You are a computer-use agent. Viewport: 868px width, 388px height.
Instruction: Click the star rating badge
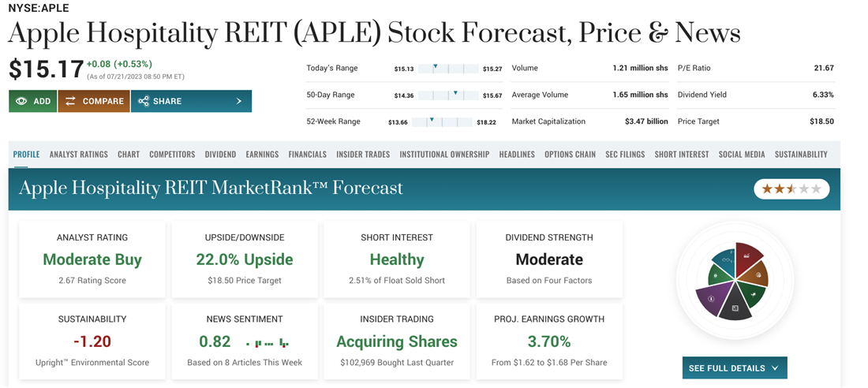coord(791,189)
